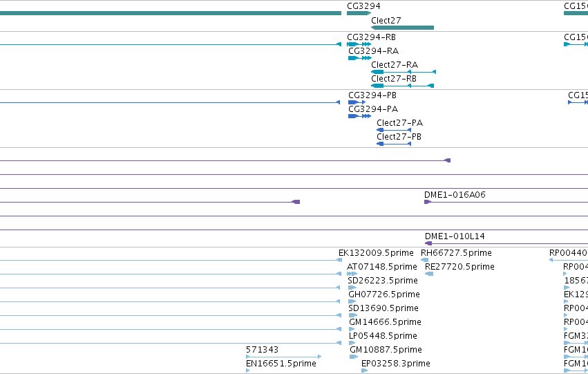Image resolution: width=588 pixels, height=374 pixels.
Task: Click the RH66727.5prime label text
Action: click(x=456, y=253)
